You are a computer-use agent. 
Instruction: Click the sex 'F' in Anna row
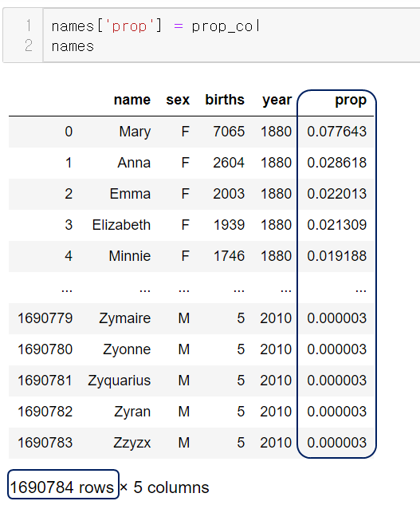click(186, 163)
